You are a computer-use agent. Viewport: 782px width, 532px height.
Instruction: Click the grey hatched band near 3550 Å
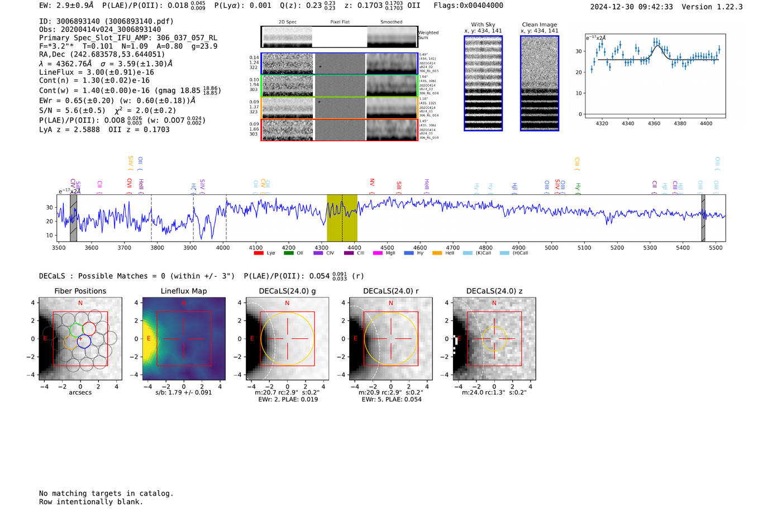click(x=73, y=218)
